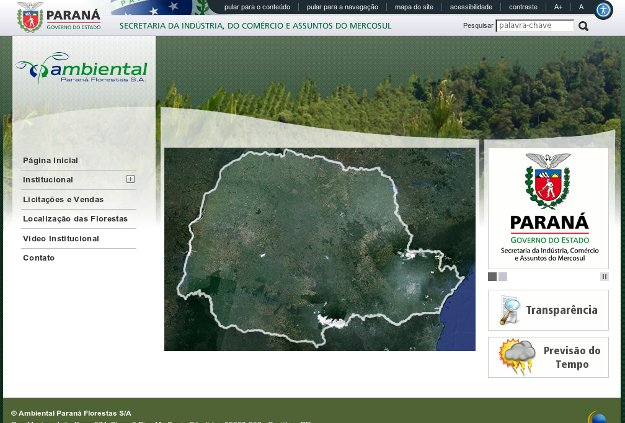Go to Licitações e Vendas

click(63, 199)
